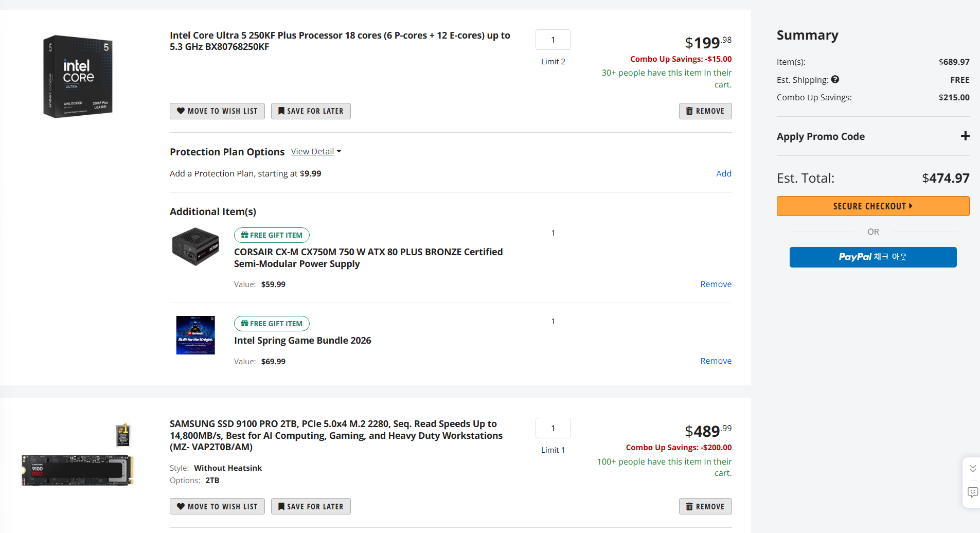Open the Samsung SSD 9100 PRO product image
The width and height of the screenshot is (980, 533).
click(x=77, y=455)
